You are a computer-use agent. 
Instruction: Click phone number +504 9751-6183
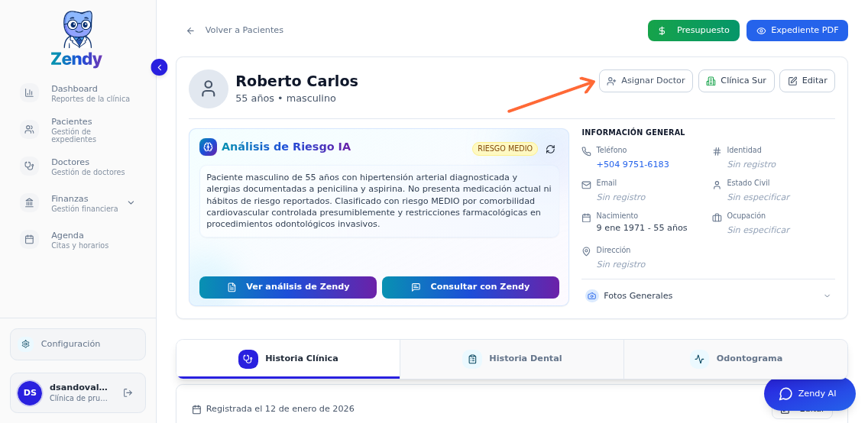[x=633, y=164]
